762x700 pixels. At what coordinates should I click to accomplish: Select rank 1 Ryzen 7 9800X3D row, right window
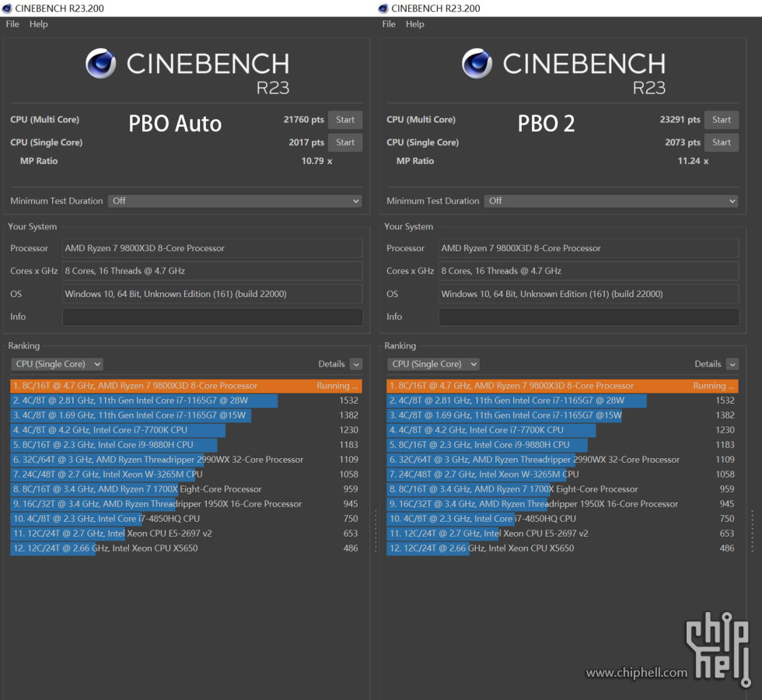pos(562,386)
